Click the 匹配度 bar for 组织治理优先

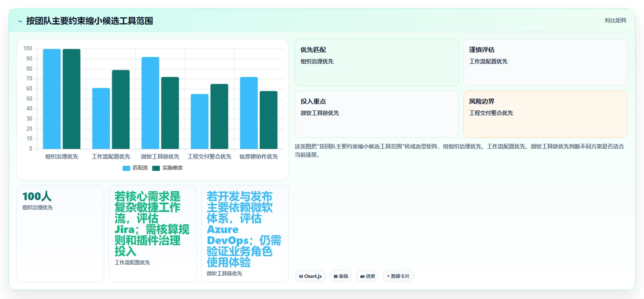[52, 99]
